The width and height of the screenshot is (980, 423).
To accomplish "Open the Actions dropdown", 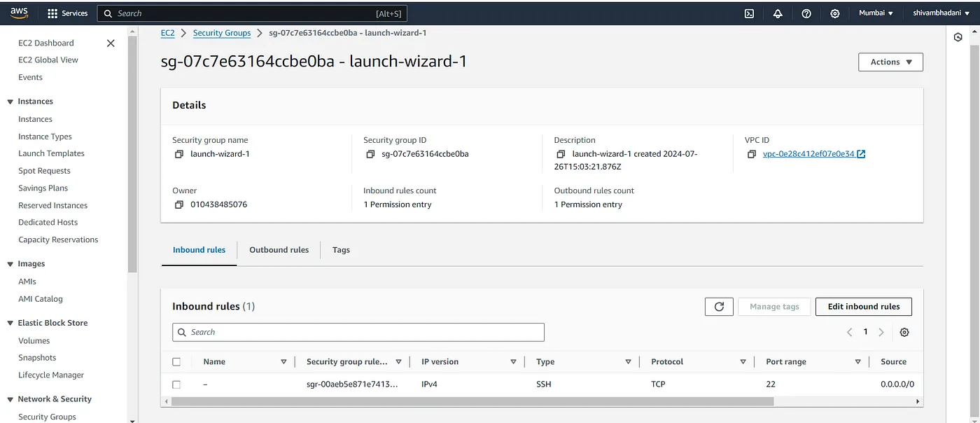I will 890,62.
